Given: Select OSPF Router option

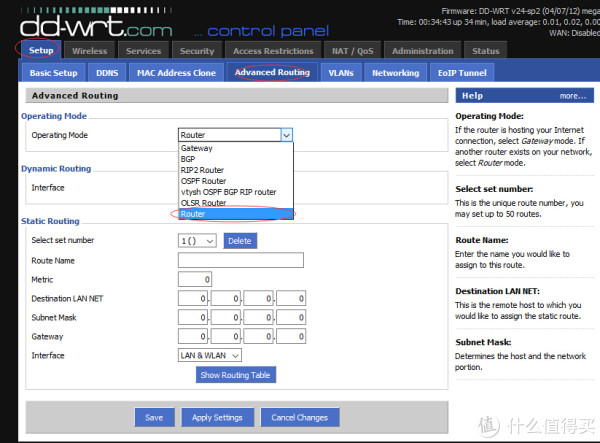Looking at the screenshot, I should tap(236, 181).
